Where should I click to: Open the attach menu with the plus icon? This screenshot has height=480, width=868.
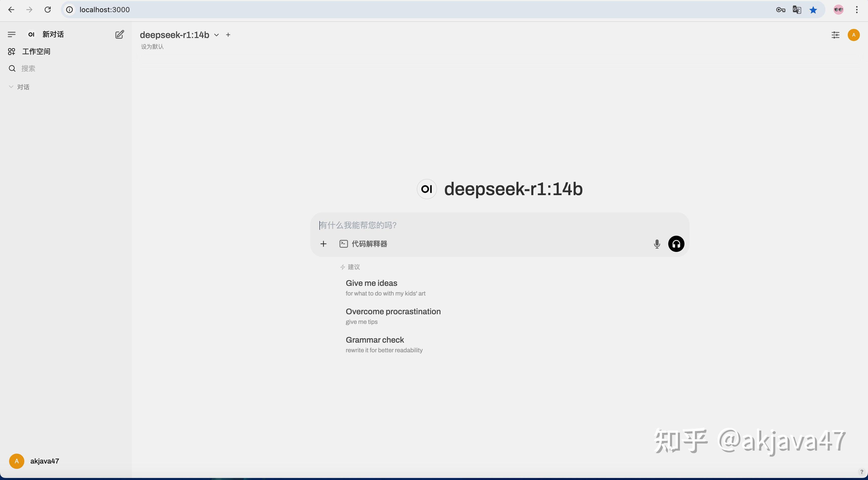pos(323,244)
